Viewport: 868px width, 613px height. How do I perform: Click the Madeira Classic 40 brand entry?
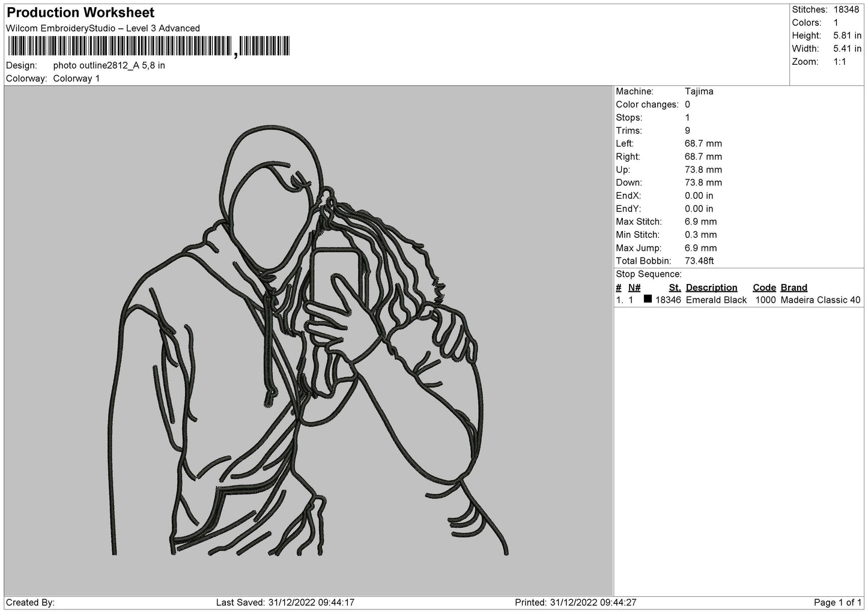821,300
